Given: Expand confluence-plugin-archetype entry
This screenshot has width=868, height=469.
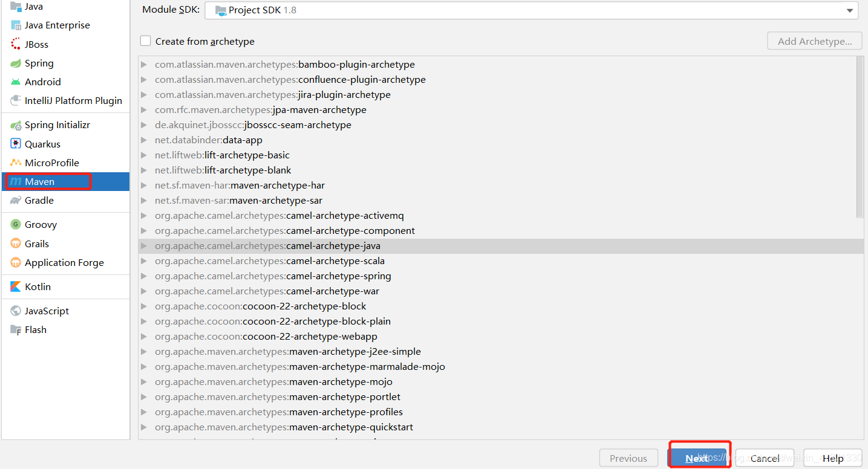Looking at the screenshot, I should [144, 80].
